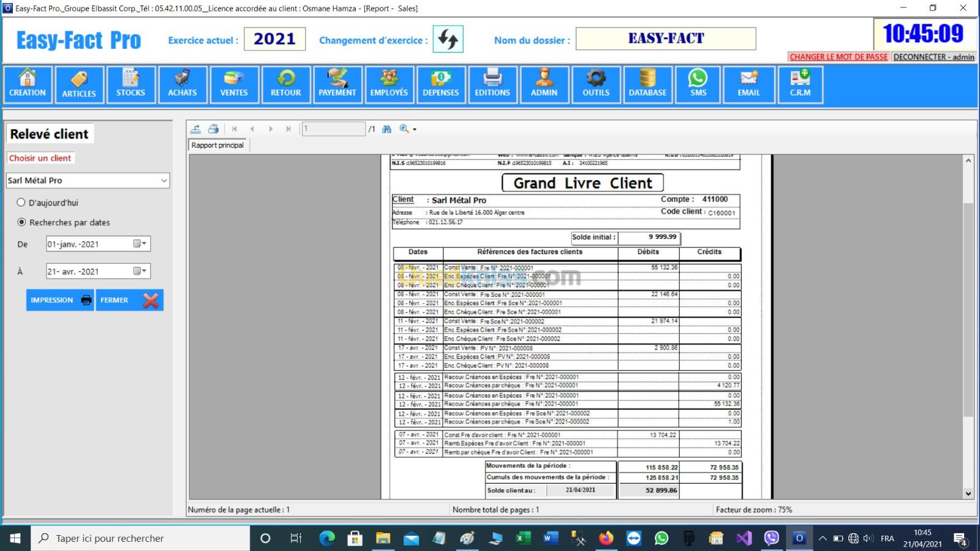This screenshot has width=980, height=551.
Task: Open the À end date picker
Action: (140, 271)
